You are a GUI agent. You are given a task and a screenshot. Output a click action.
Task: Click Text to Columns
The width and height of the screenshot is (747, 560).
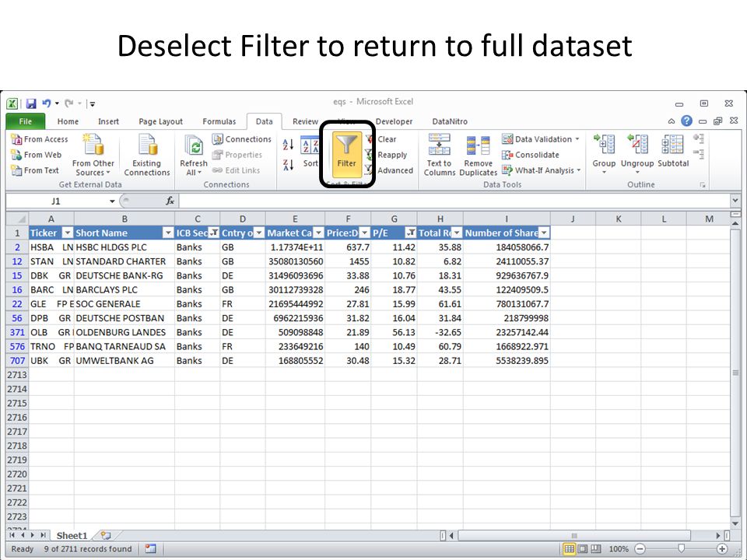439,155
